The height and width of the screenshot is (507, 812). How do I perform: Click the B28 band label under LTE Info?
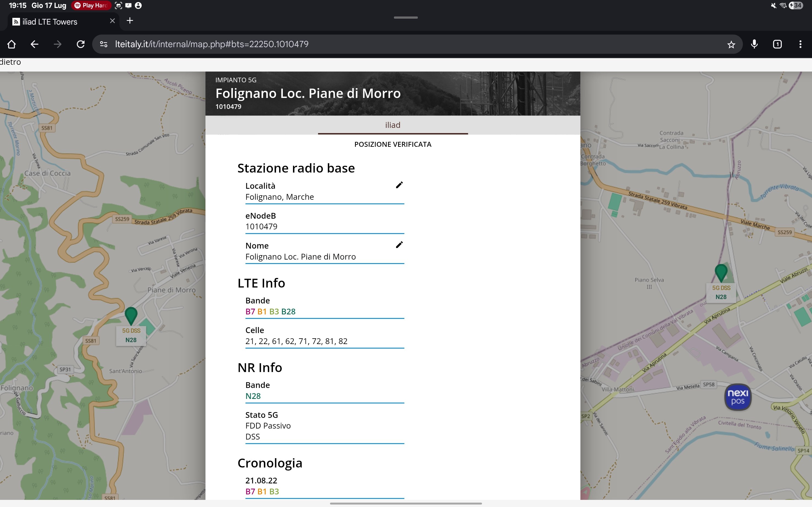(x=288, y=311)
